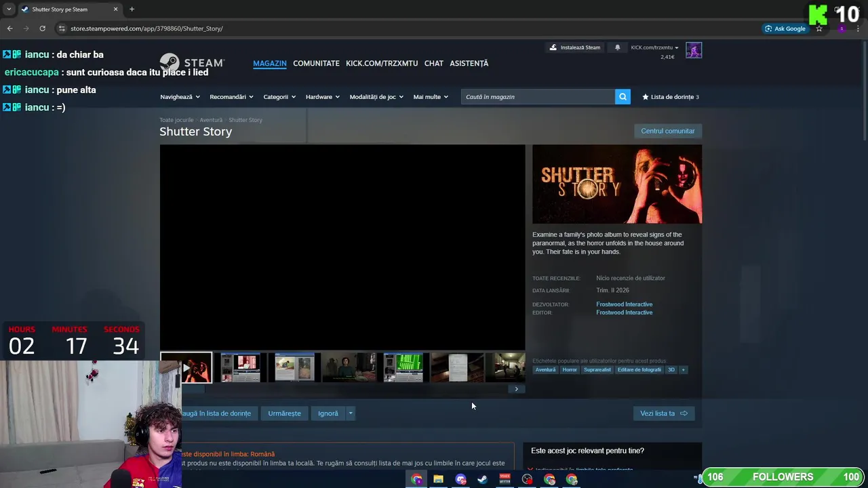Reload the page with the refresh icon

42,28
